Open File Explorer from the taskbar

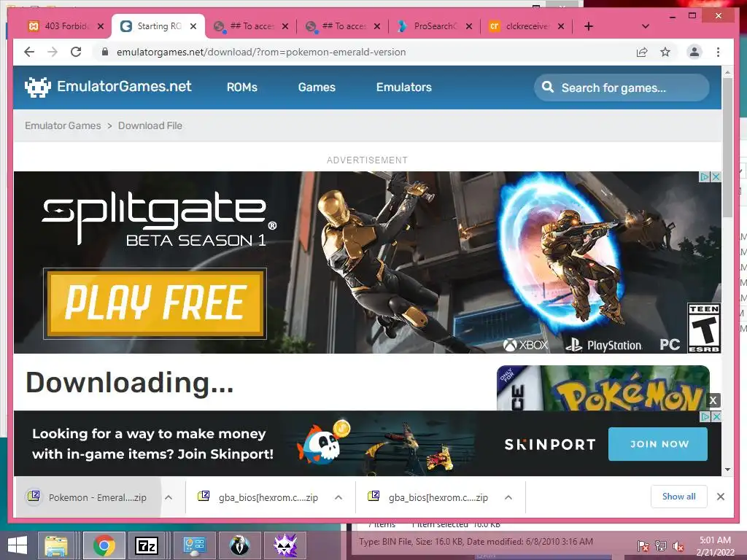pos(56,545)
